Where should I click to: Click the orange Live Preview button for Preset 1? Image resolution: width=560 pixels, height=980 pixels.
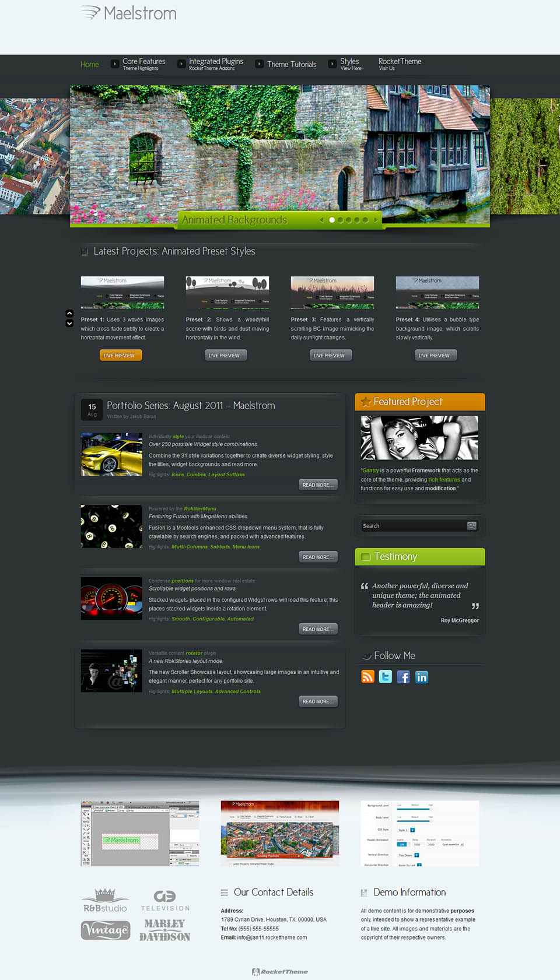point(120,355)
